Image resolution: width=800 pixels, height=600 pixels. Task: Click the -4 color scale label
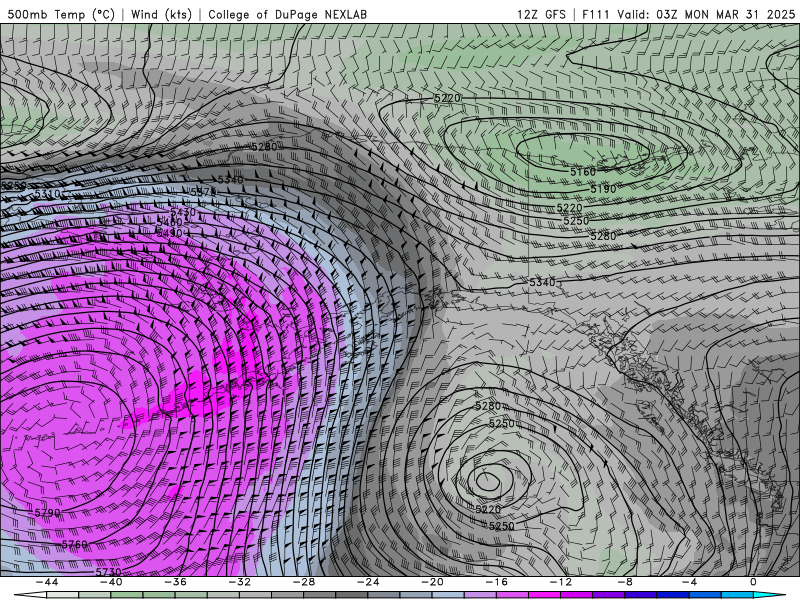(x=689, y=582)
